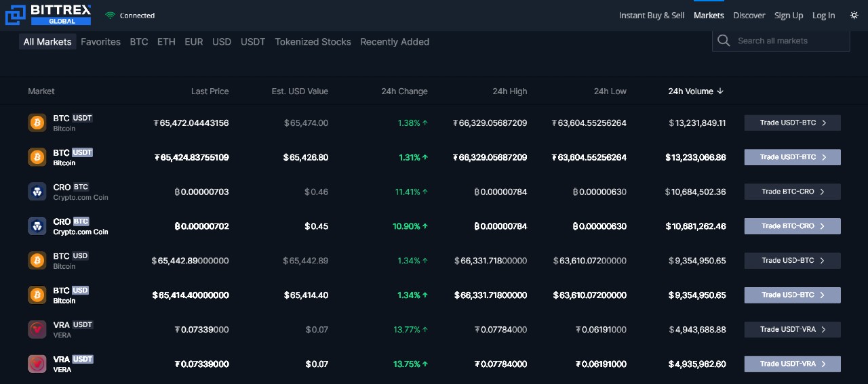The width and height of the screenshot is (868, 384).
Task: Click the 1.38% 24h change value
Action: pyautogui.click(x=413, y=123)
